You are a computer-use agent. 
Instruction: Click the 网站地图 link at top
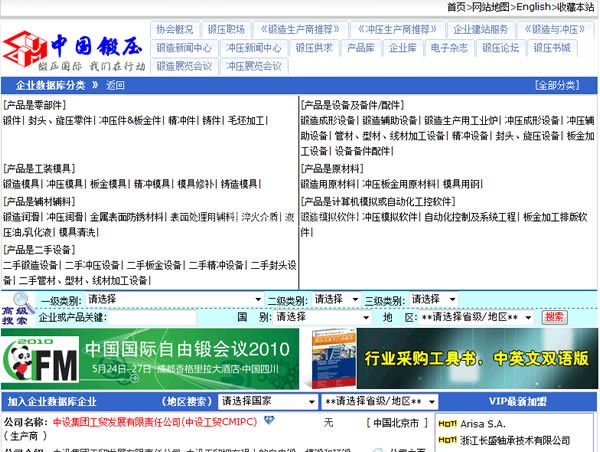[x=491, y=7]
